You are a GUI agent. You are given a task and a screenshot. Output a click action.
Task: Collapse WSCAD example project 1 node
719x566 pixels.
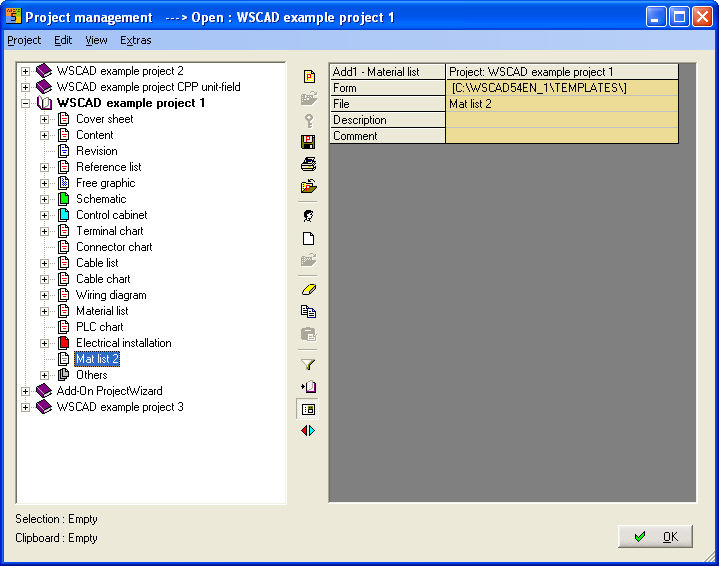(26, 103)
